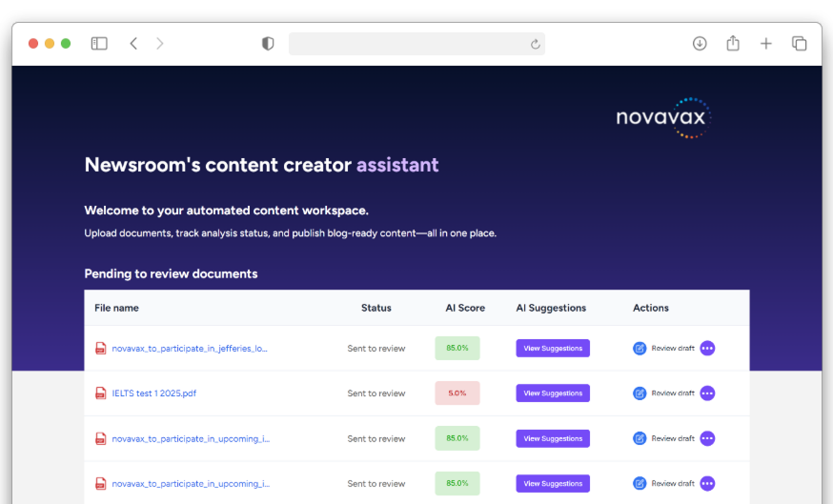833x504 pixels.
Task: Click the Novavax logo
Action: pyautogui.click(x=663, y=118)
